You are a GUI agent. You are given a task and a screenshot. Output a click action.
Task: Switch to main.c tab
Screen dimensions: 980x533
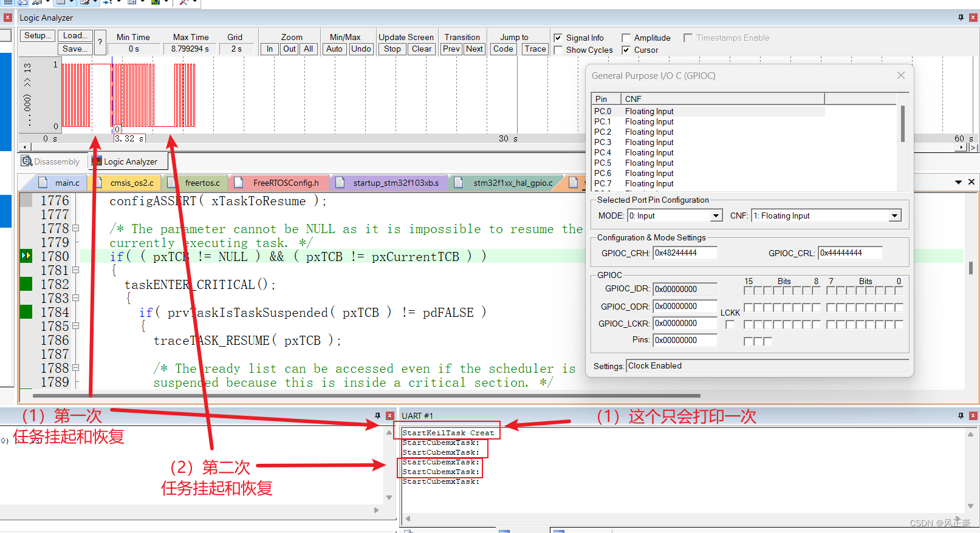(x=60, y=183)
